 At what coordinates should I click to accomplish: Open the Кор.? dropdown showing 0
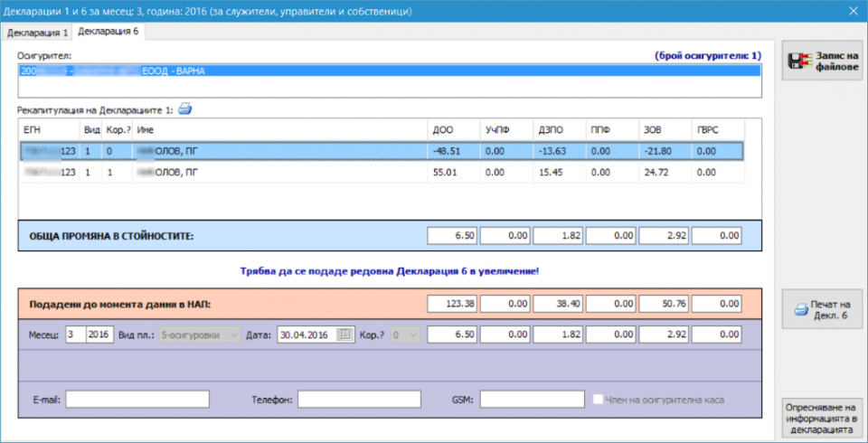405,335
